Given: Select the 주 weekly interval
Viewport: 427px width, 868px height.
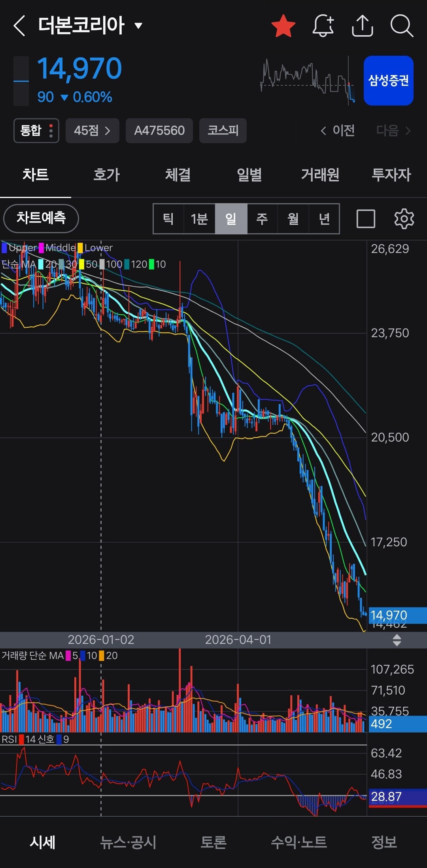Looking at the screenshot, I should 262,219.
